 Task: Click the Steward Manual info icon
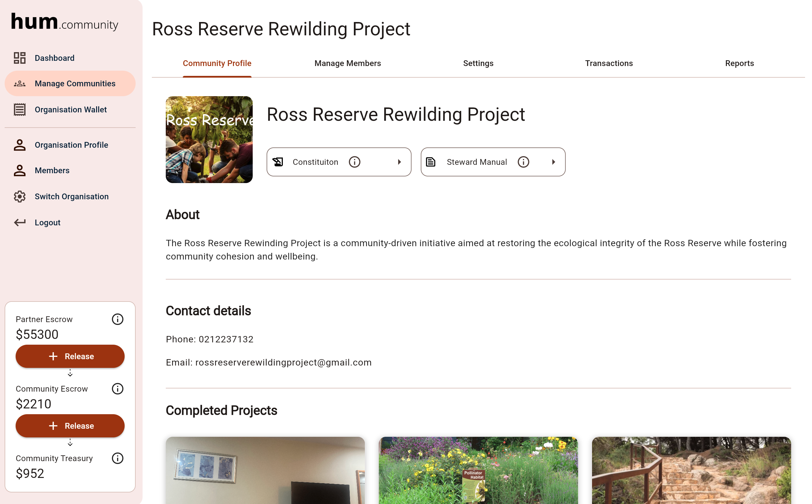click(523, 162)
